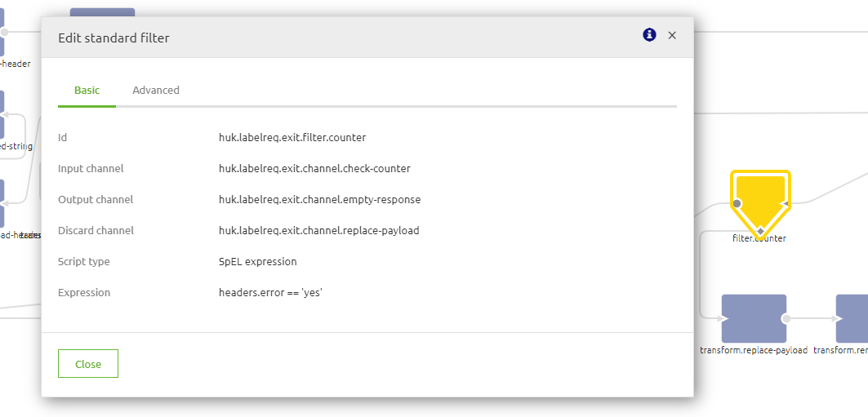Click the SpEL expression script type value
This screenshot has width=868, height=417.
pos(258,262)
